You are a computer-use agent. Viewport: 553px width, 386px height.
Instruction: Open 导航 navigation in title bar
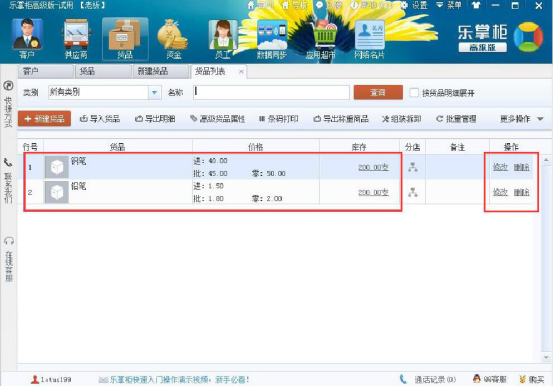coord(295,5)
